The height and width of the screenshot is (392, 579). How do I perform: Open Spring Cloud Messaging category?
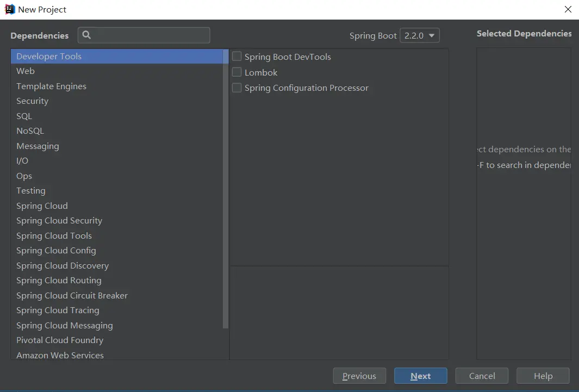117,325
